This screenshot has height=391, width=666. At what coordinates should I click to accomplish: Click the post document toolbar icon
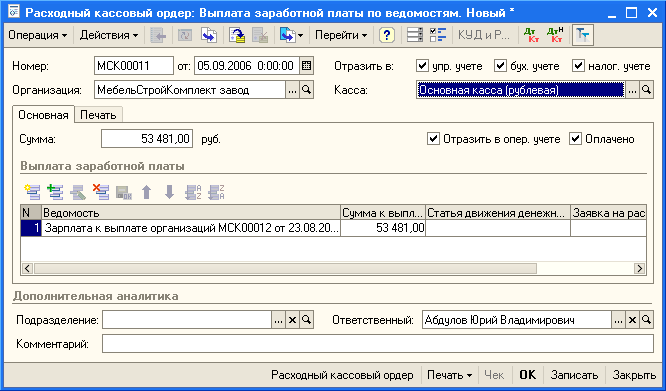coord(237,36)
